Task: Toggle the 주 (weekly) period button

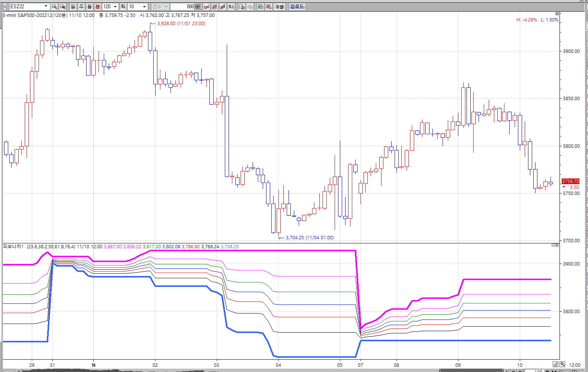Action: (x=81, y=7)
